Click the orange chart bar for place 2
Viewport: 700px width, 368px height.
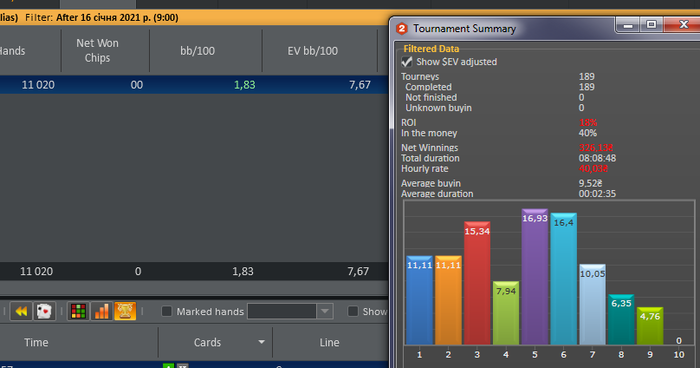pos(448,300)
